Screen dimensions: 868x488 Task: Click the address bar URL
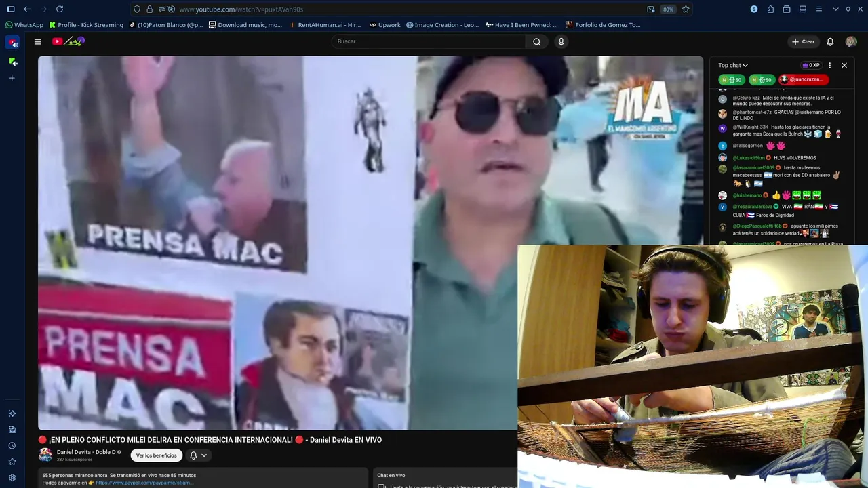click(241, 9)
